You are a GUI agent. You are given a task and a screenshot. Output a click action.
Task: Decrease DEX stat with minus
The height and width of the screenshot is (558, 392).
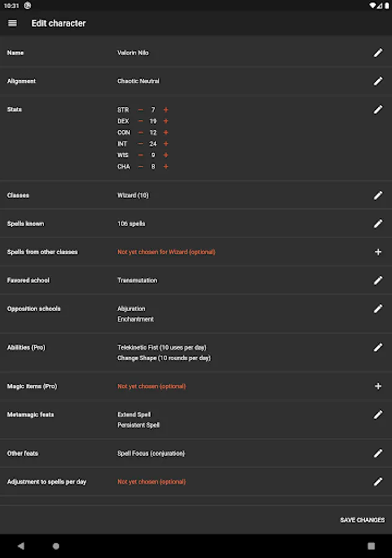click(141, 122)
